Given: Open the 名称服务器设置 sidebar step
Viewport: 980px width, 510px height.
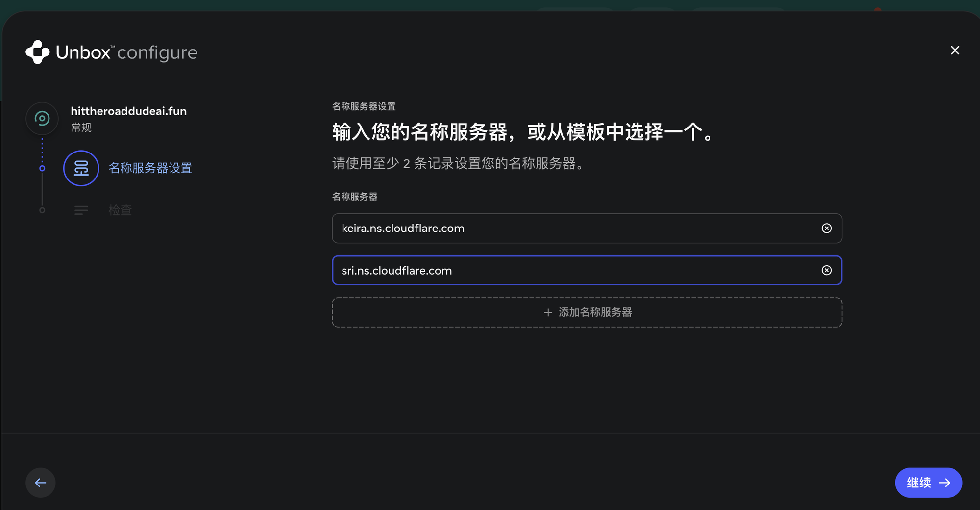Looking at the screenshot, I should pyautogui.click(x=150, y=168).
